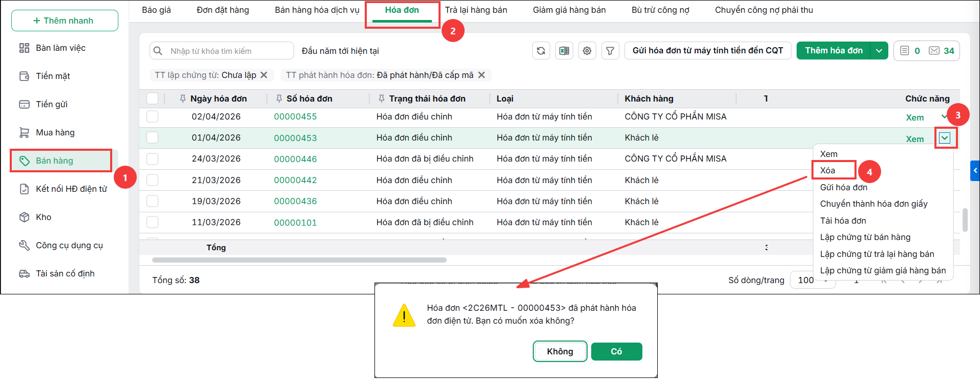This screenshot has width=980, height=379.
Task: Open the Số dòng/trang page size selector
Action: pyautogui.click(x=812, y=280)
